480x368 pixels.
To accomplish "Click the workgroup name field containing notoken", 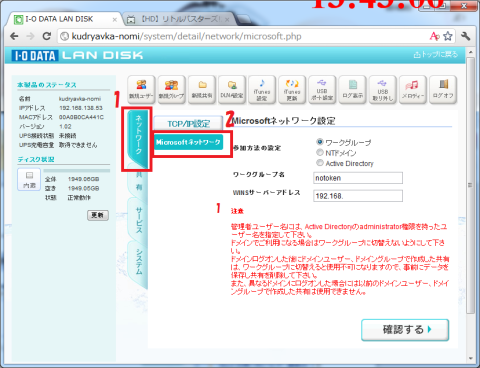I will tap(358, 178).
